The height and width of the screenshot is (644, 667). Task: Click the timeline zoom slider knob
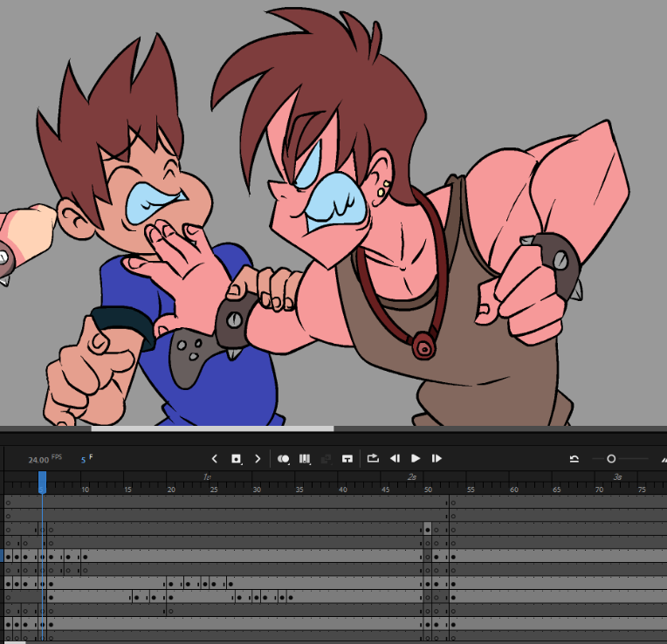pyautogui.click(x=611, y=459)
